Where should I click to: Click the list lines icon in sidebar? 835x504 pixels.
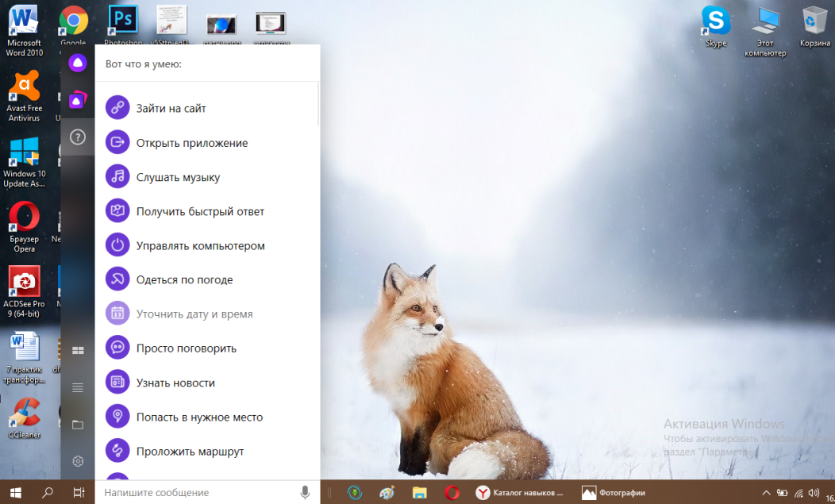coord(78,387)
